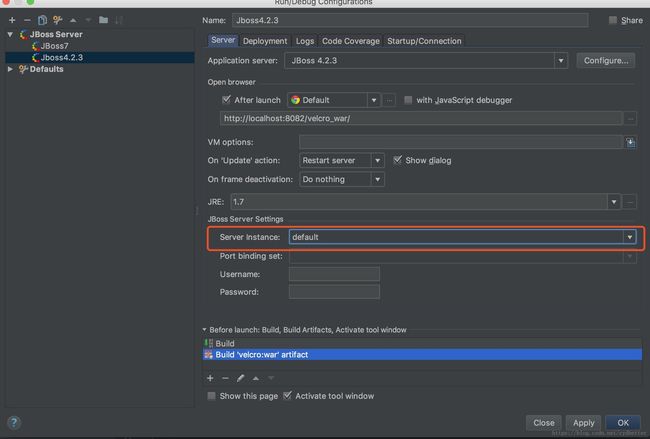Screen dimensions: 650x439
Task: Open help question mark
Action: coord(14,422)
